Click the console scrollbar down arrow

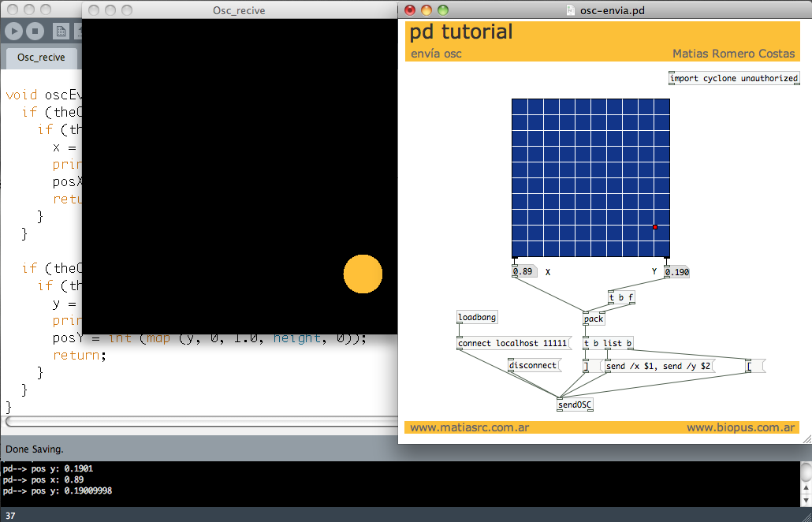pos(806,499)
